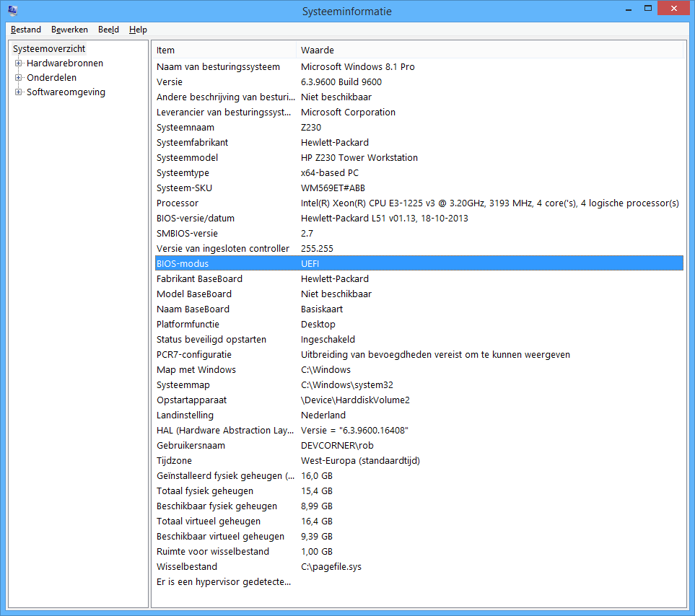Select the 'Processor' row

point(419,203)
